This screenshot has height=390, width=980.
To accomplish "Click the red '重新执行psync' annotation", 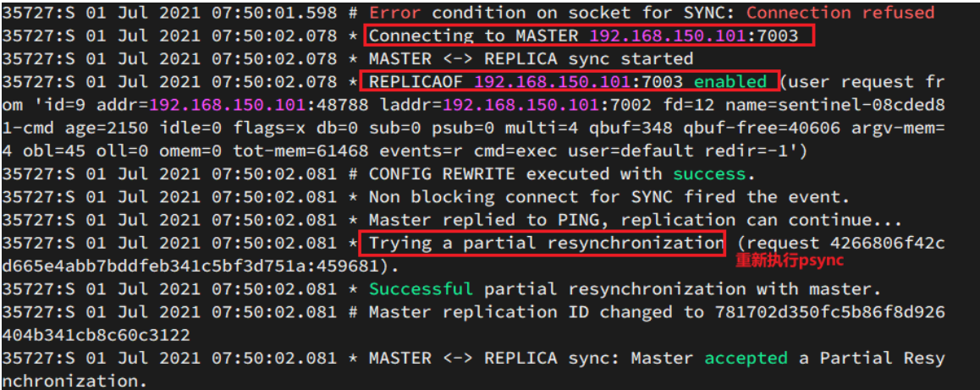I will click(789, 261).
